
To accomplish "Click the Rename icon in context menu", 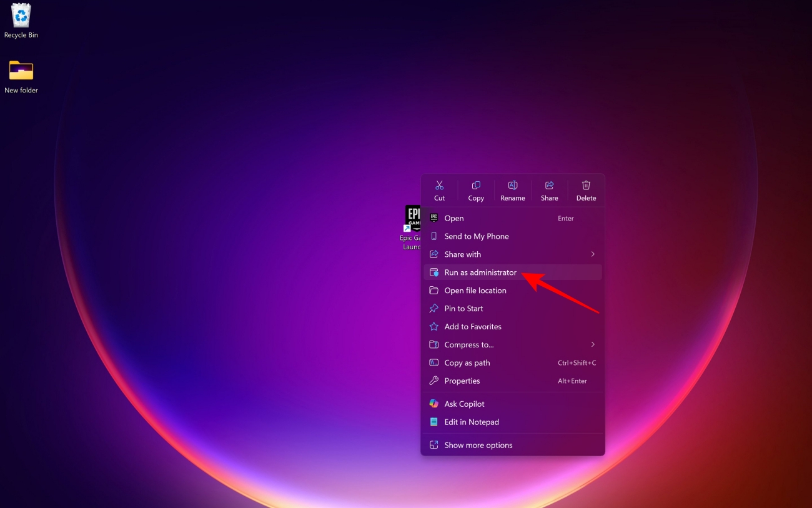I will 513,186.
